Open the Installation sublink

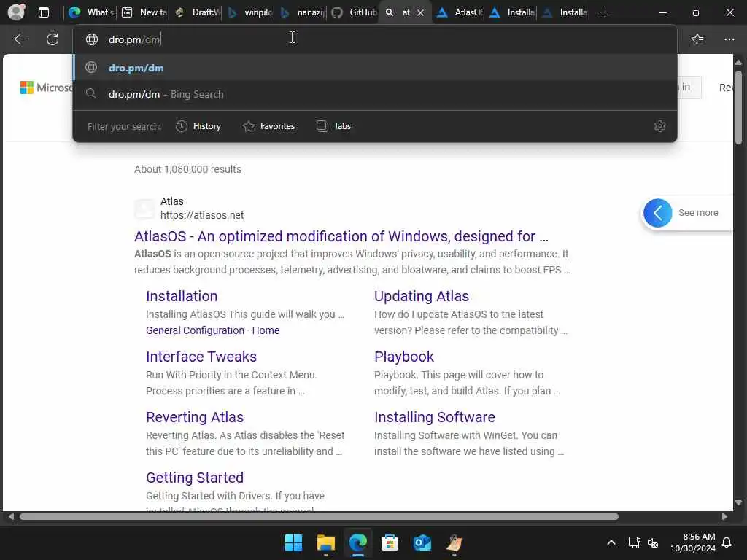coord(182,296)
